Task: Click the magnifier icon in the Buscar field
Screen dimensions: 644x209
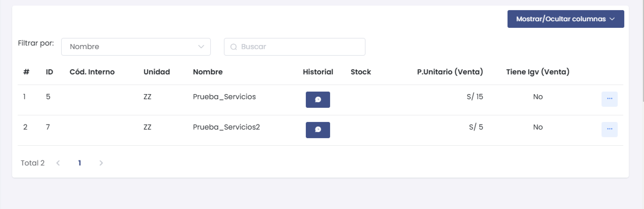Action: [x=234, y=47]
